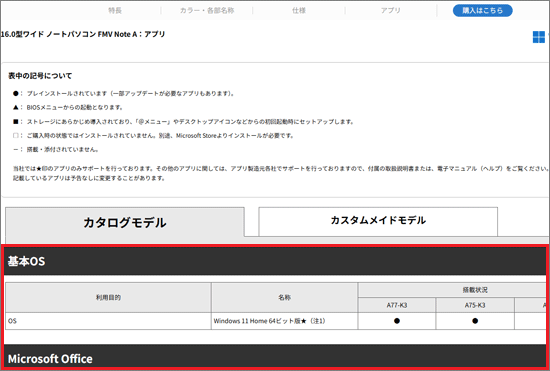Click the ★印のアプリ support note paragraph
Image resolution: width=550 pixels, height=371 pixels.
coord(280,173)
